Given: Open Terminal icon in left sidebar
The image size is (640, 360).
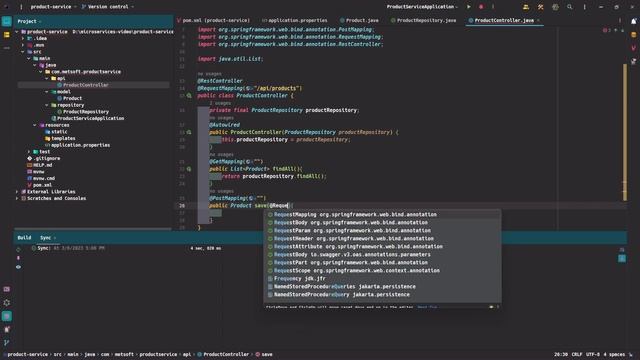Looking at the screenshot, I should [7, 289].
